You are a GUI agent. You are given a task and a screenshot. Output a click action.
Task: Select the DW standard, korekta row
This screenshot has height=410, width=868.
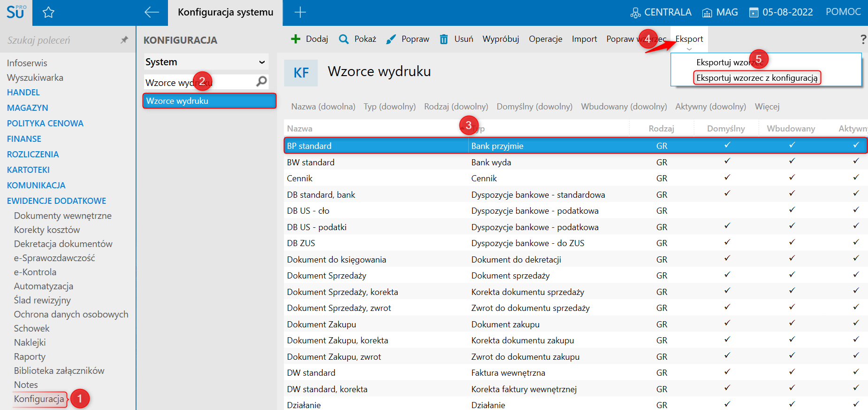pos(576,389)
